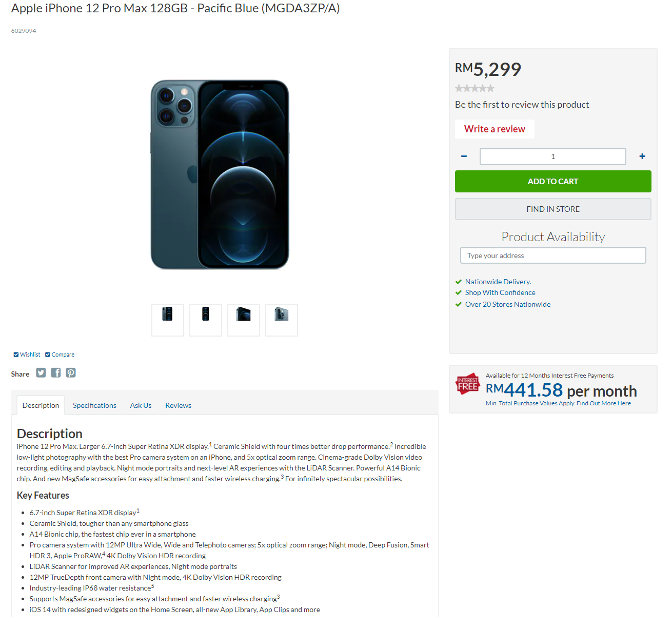Open Find Out More Here link

604,403
